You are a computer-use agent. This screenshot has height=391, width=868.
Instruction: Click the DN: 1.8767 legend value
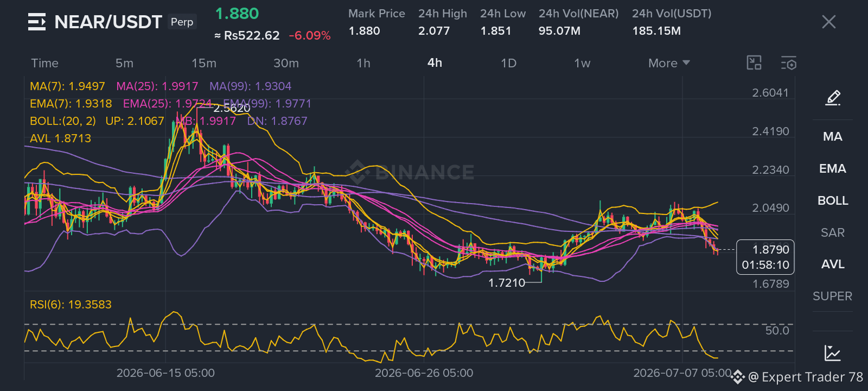(277, 121)
